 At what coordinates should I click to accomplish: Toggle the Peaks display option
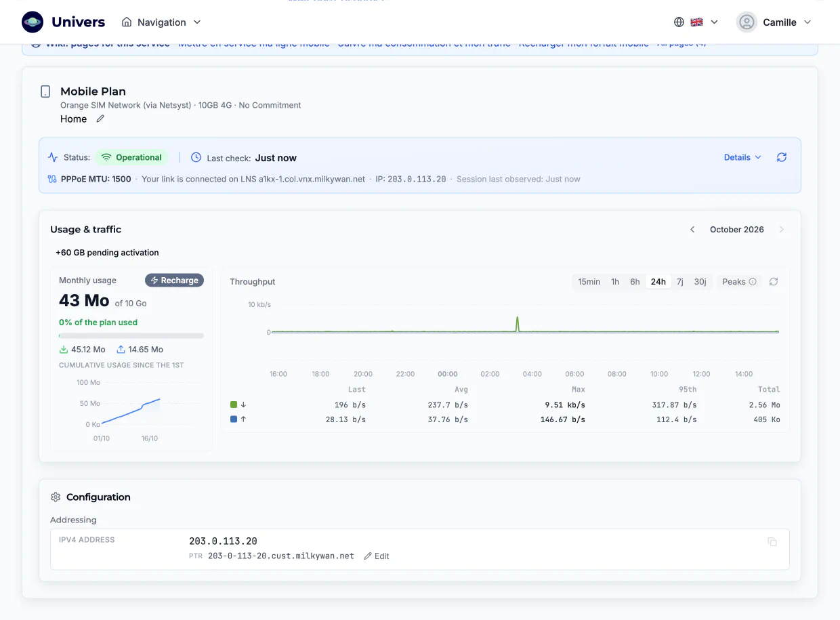coord(739,282)
